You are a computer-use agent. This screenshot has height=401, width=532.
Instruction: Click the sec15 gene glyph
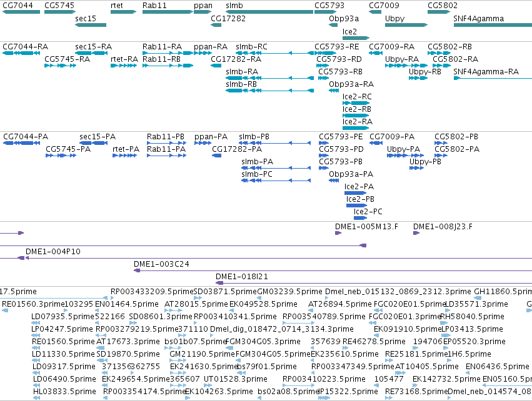(x=91, y=25)
